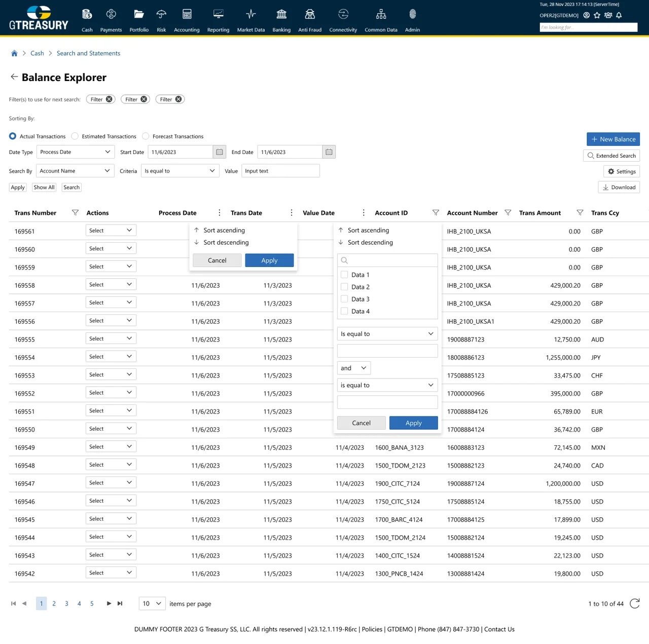Open the Start Date calendar picker

click(x=220, y=152)
